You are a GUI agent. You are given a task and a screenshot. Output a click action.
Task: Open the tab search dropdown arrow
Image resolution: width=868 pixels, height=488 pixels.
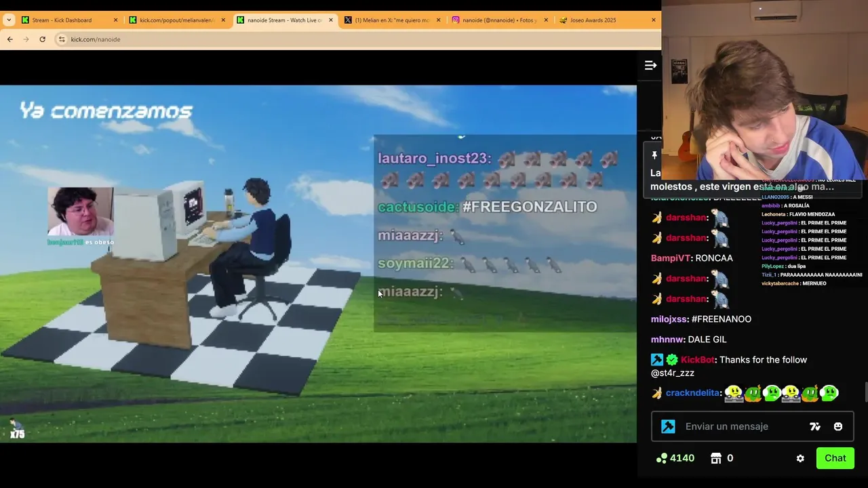pyautogui.click(x=8, y=20)
